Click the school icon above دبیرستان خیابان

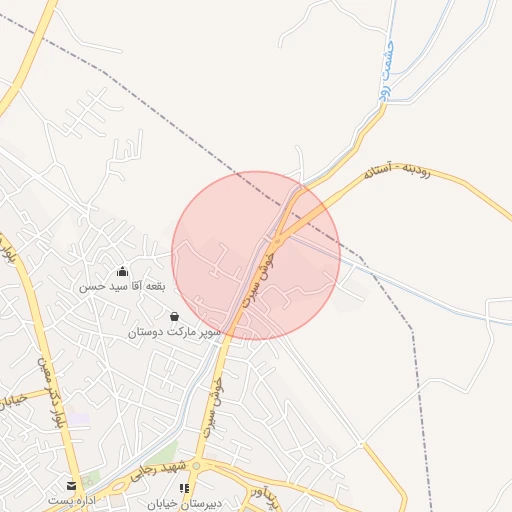[x=184, y=488]
